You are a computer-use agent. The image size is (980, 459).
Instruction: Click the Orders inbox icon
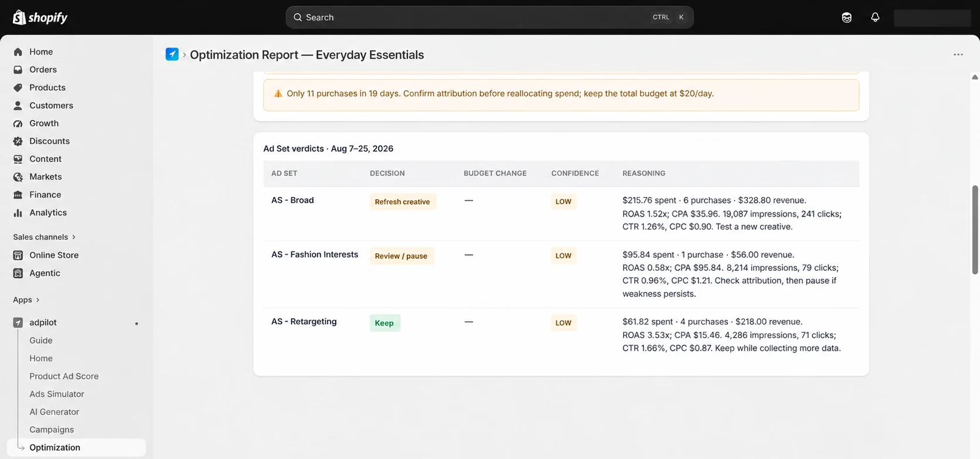(x=18, y=70)
